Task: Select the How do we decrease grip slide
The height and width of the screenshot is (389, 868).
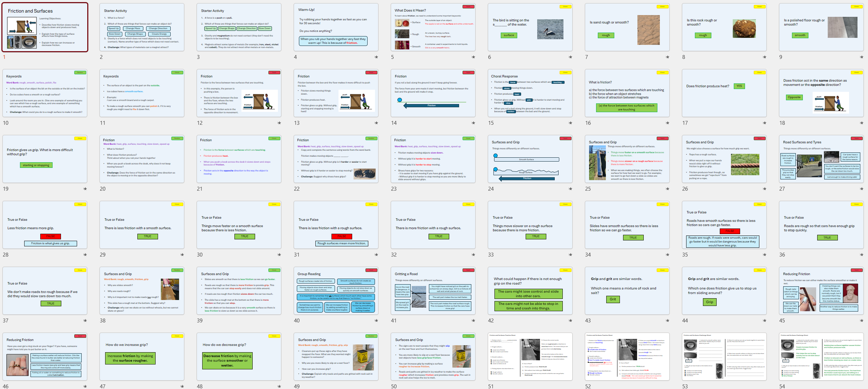Action: (x=239, y=357)
